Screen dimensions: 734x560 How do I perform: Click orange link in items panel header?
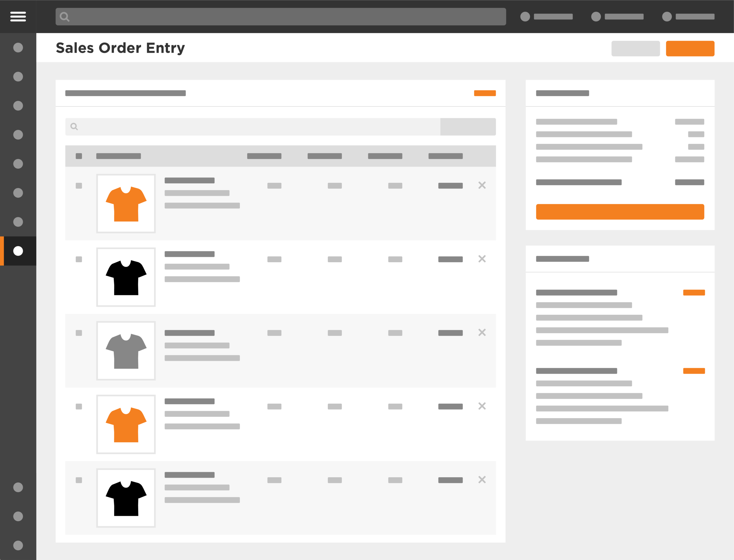pos(484,93)
